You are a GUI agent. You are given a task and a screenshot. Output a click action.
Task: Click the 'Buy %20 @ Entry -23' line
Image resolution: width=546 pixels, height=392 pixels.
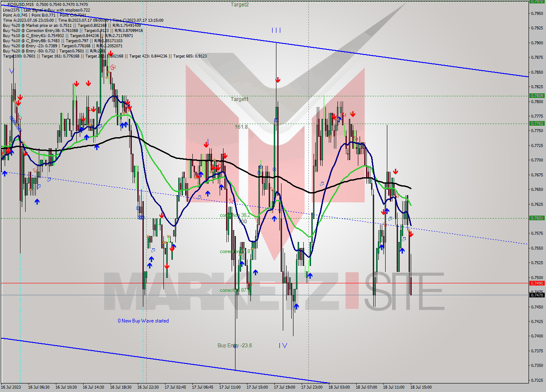tap(64, 46)
